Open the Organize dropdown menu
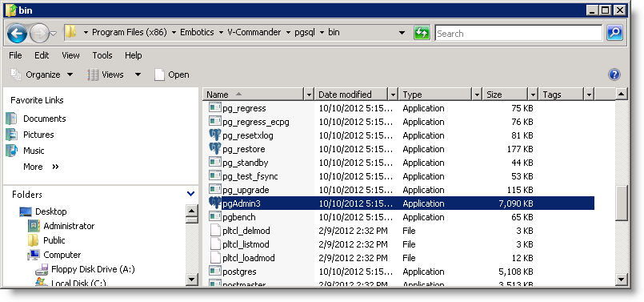The image size is (644, 302). (x=42, y=74)
